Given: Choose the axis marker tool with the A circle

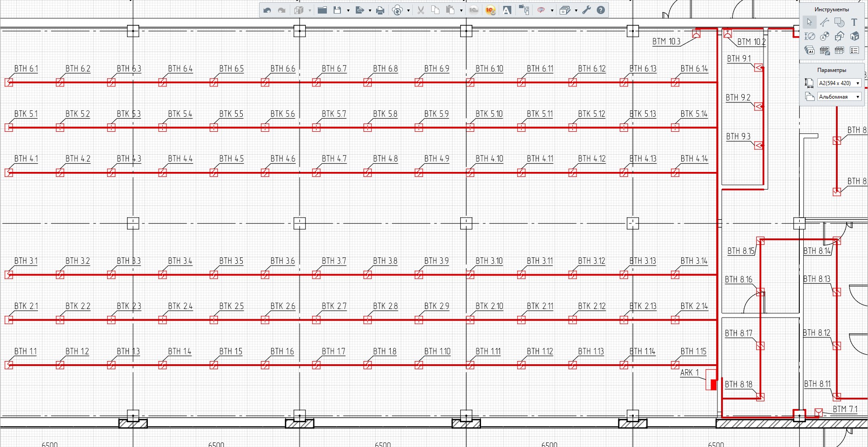Looking at the screenshot, I should point(825,36).
